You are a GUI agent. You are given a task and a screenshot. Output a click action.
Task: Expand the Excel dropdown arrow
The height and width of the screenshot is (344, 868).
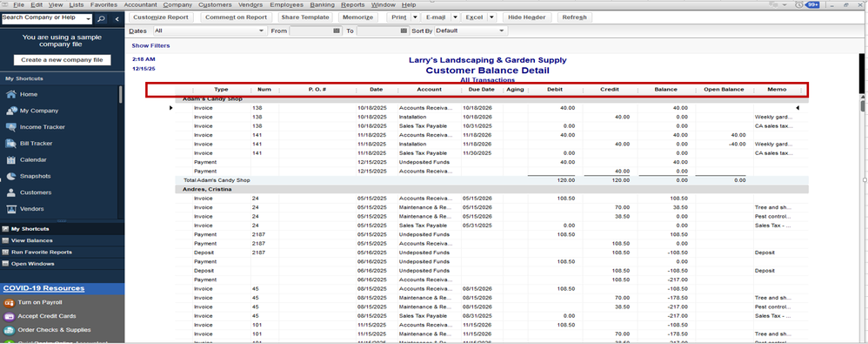tap(491, 17)
